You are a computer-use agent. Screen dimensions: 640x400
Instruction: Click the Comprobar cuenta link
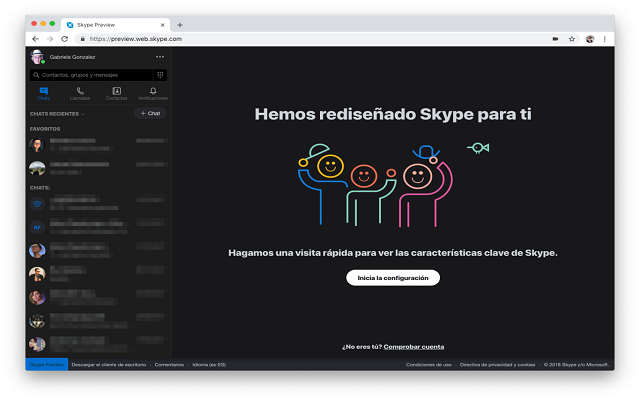(x=414, y=346)
